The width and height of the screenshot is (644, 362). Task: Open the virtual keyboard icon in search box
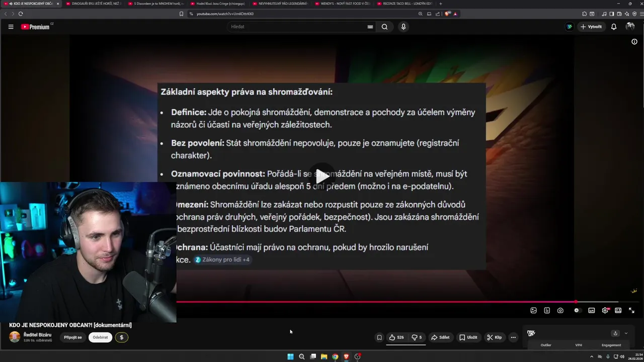tap(370, 27)
